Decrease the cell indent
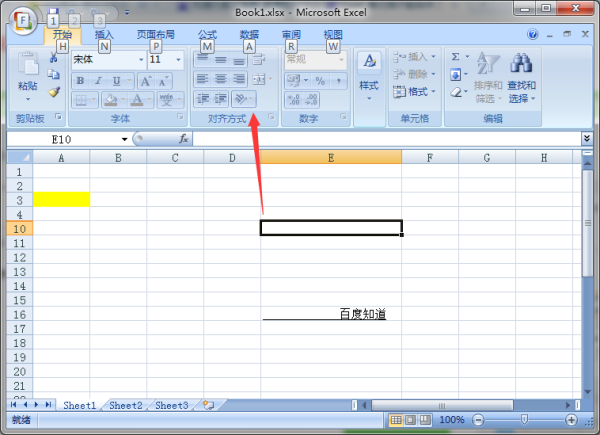The height and width of the screenshot is (435, 600). [x=202, y=99]
